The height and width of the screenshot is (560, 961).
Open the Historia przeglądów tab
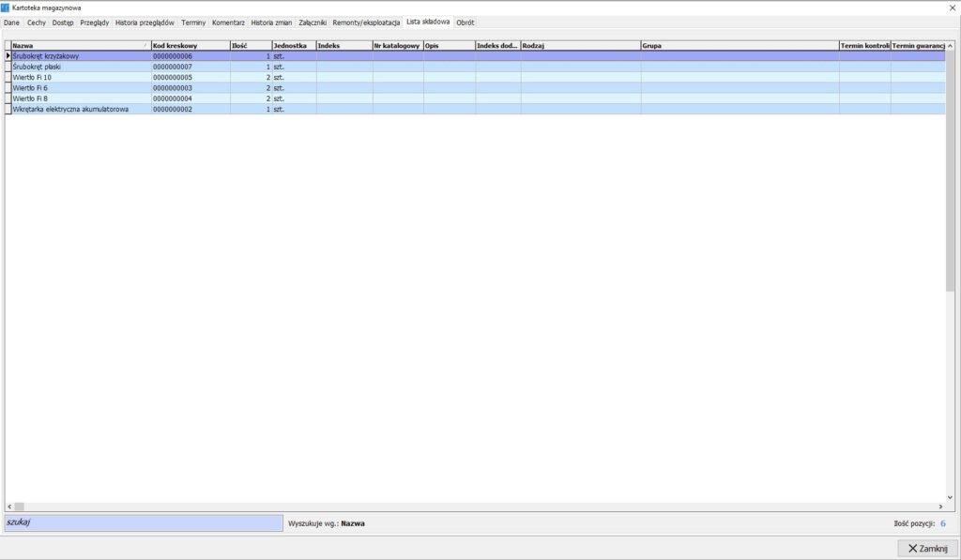pyautogui.click(x=145, y=22)
